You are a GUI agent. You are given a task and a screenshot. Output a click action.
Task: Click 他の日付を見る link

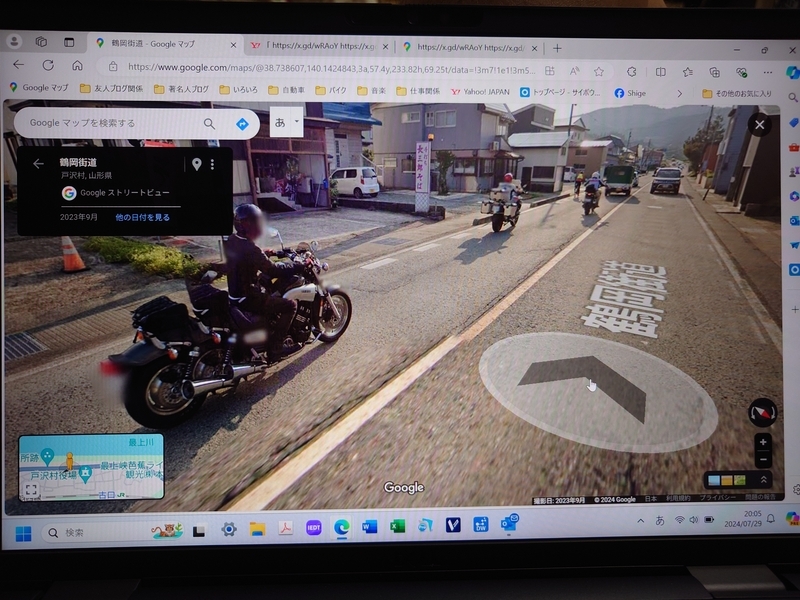(x=142, y=217)
